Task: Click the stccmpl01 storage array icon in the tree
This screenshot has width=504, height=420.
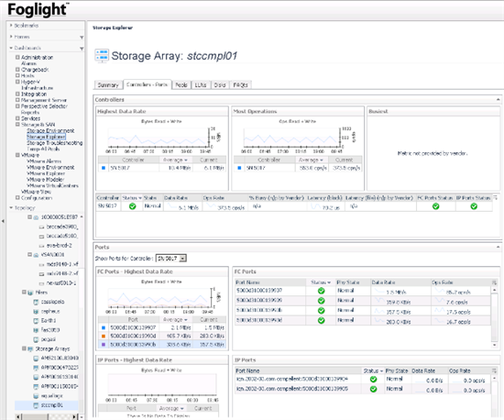Action: tap(36, 405)
